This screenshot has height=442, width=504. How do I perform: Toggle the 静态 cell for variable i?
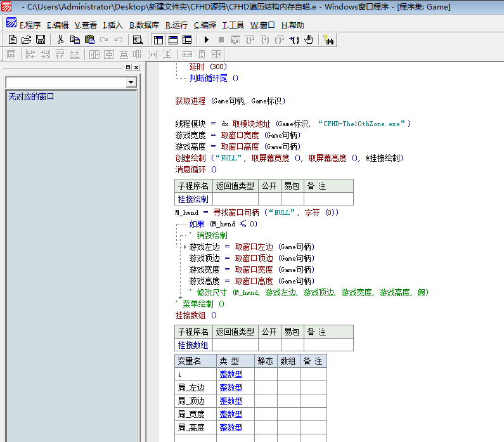(x=266, y=374)
